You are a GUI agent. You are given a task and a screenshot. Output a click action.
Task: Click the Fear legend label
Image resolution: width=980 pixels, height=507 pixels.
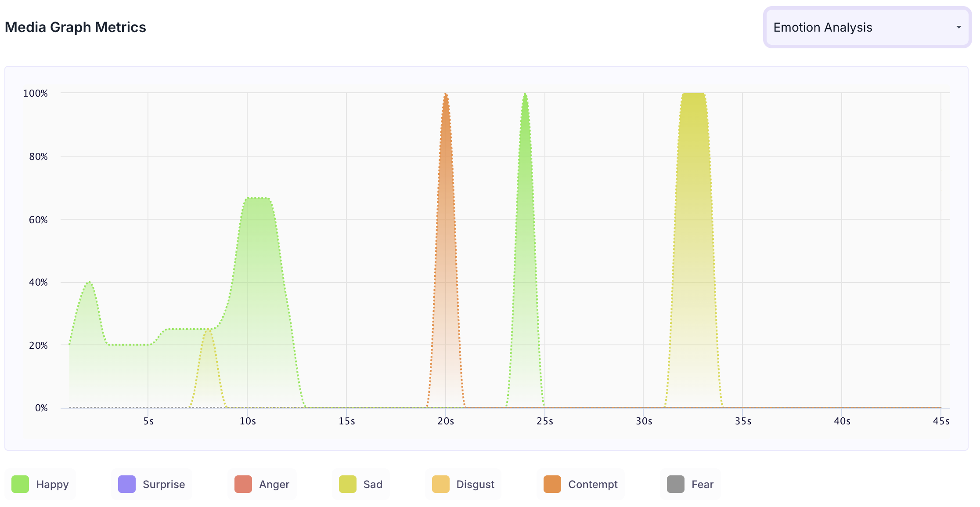pos(702,484)
